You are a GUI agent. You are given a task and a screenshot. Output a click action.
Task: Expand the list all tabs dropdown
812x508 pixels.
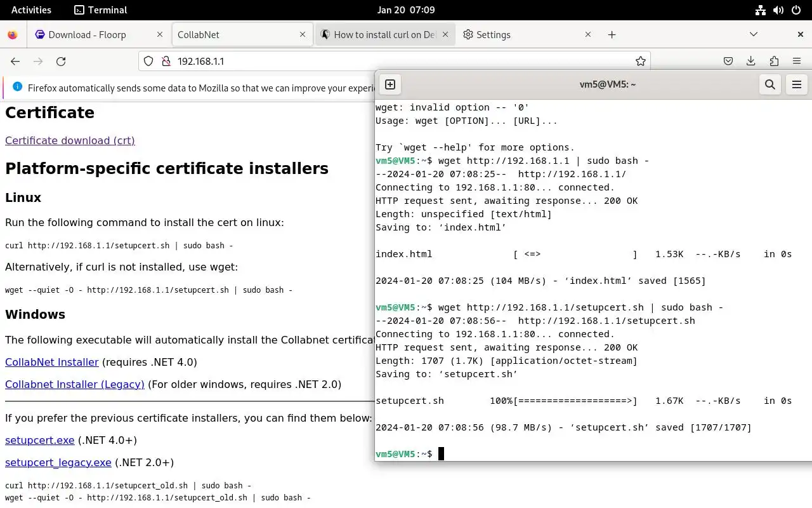754,34
